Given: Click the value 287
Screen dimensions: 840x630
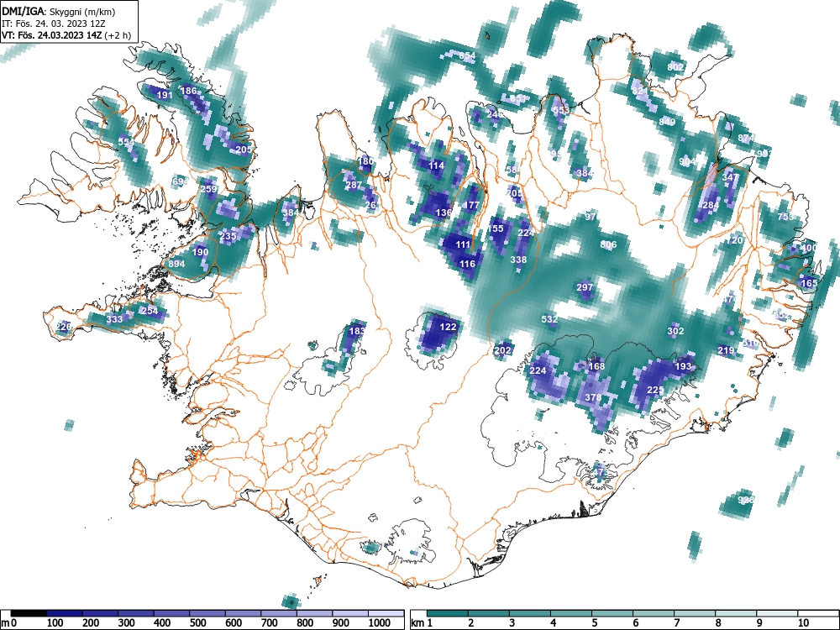Looking at the screenshot, I should point(354,186).
